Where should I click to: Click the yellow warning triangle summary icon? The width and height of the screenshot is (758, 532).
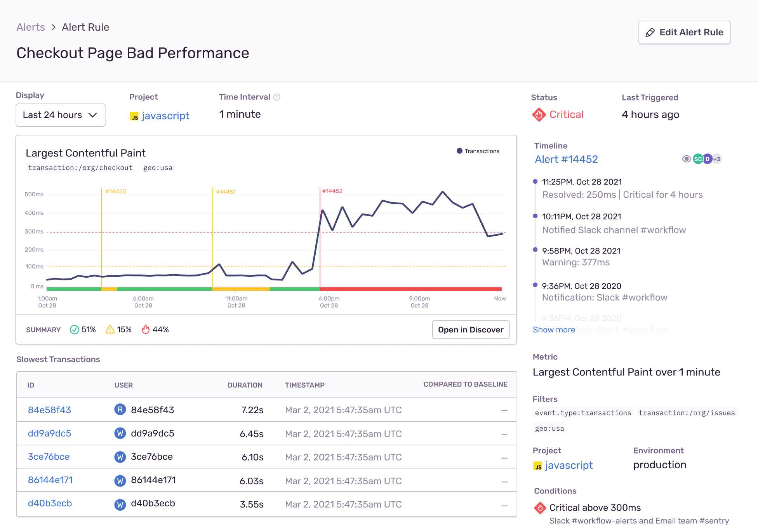pyautogui.click(x=110, y=330)
